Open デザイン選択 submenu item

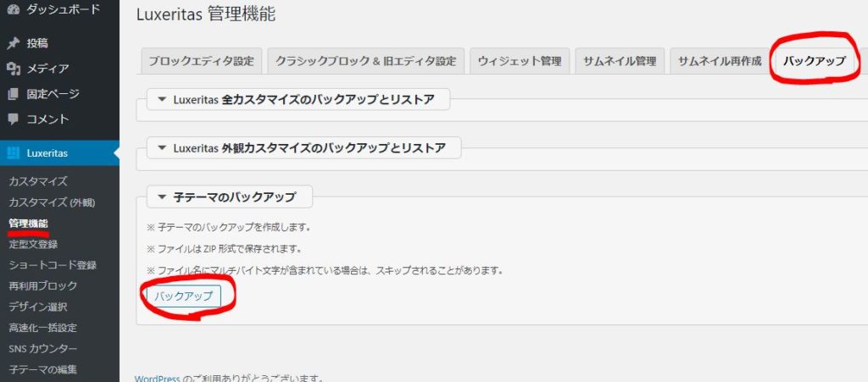[x=38, y=307]
